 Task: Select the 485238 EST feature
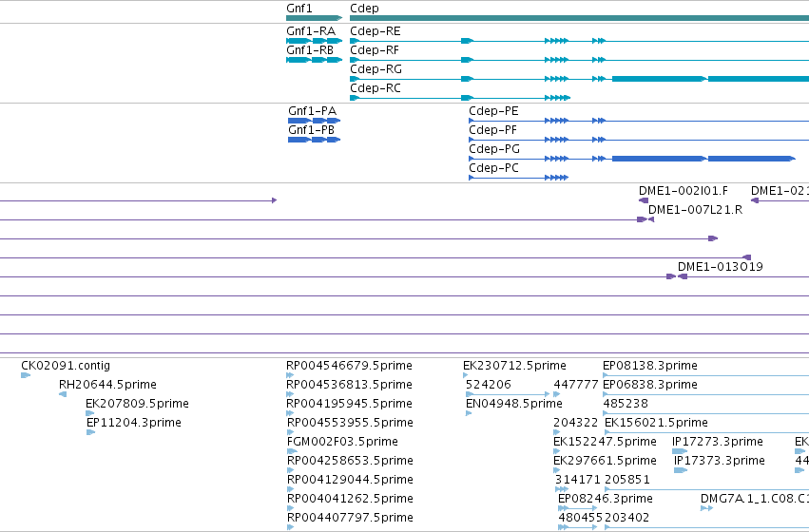click(x=705, y=413)
